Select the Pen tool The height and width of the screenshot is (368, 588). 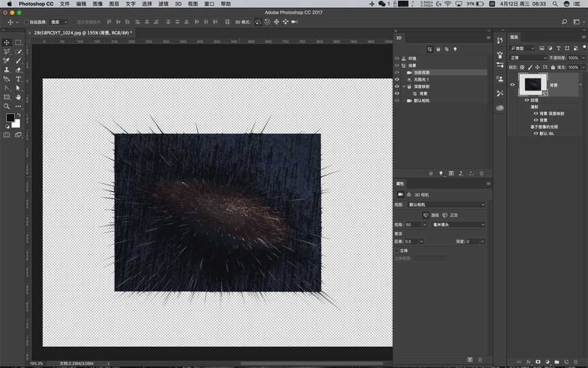point(6,87)
